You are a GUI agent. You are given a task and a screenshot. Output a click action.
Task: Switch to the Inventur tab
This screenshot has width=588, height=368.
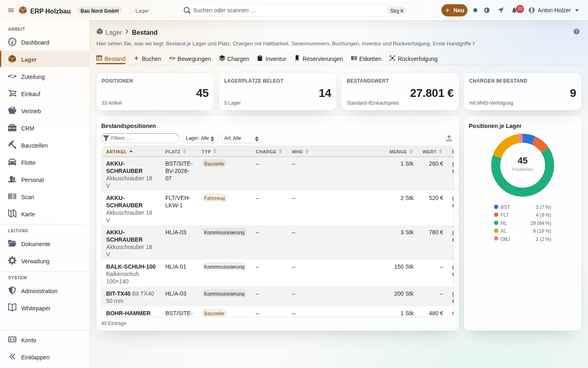(x=272, y=59)
